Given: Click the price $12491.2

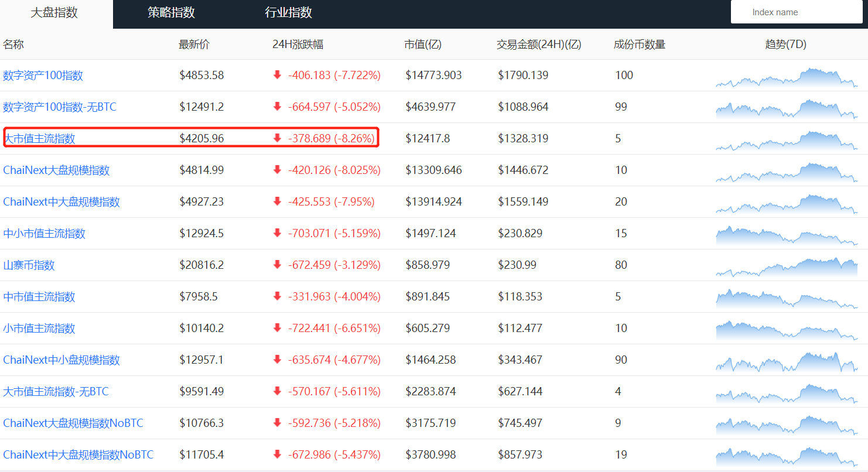Looking at the screenshot, I should [201, 107].
